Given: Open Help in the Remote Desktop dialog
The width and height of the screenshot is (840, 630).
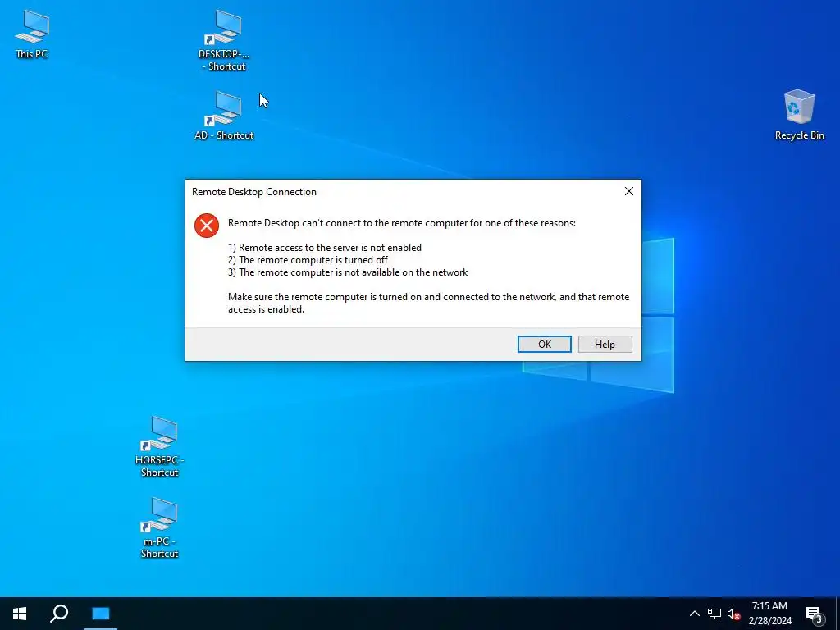Looking at the screenshot, I should pyautogui.click(x=605, y=344).
